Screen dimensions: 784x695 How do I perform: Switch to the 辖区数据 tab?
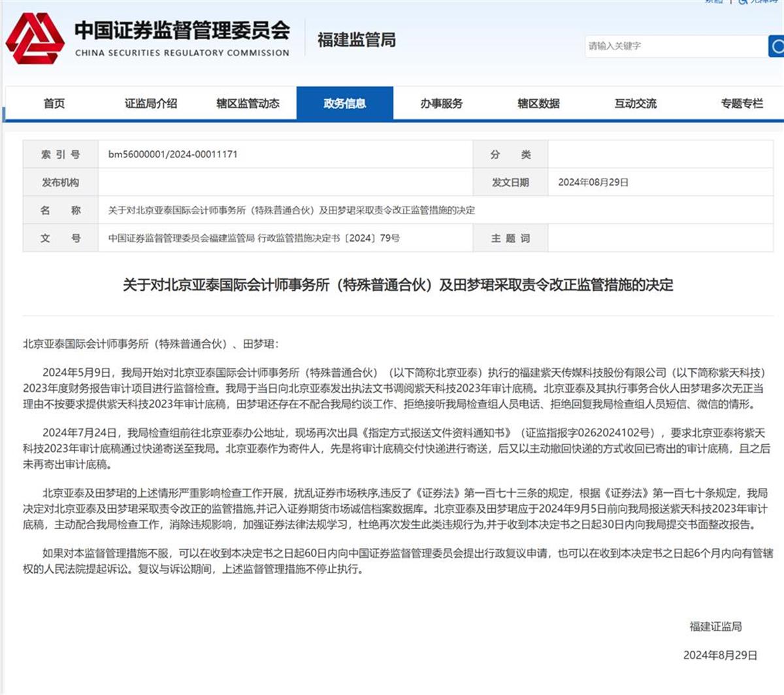coord(538,103)
